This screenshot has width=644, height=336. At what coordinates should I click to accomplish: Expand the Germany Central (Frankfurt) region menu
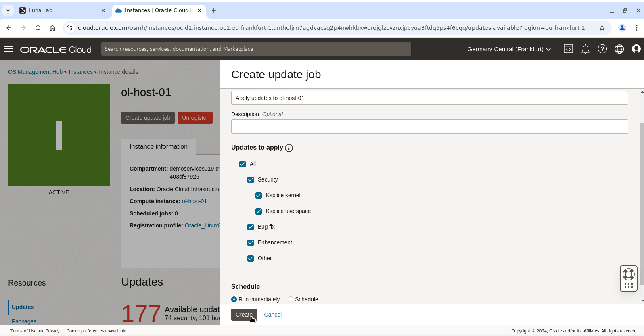click(509, 49)
